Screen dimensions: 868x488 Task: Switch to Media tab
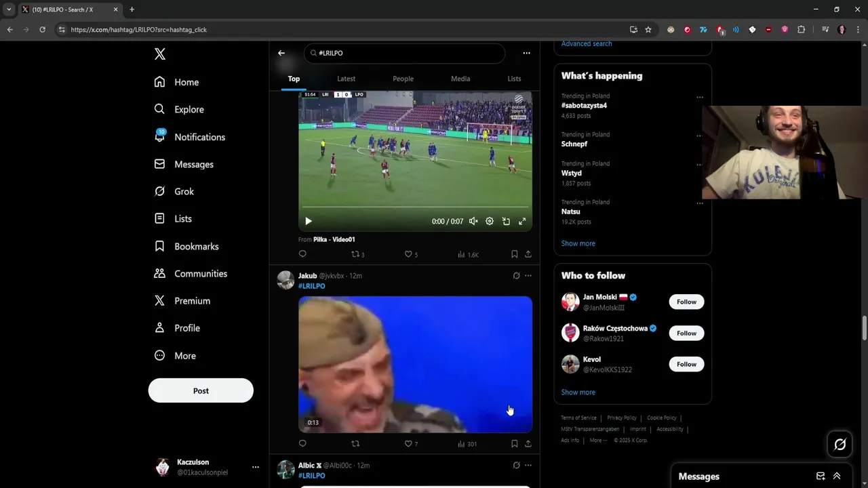pyautogui.click(x=460, y=79)
